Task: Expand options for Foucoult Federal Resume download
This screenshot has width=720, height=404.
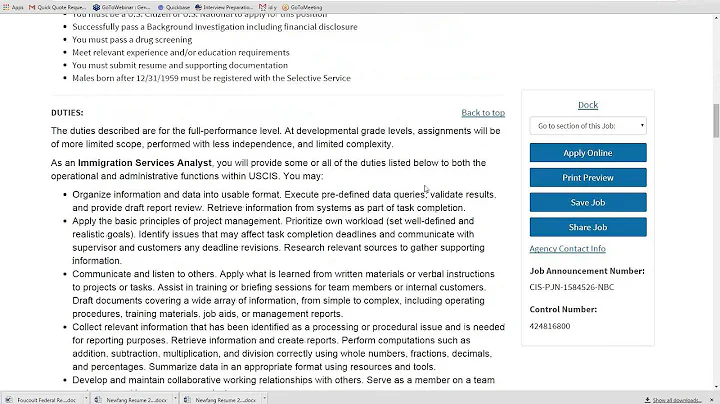Action: click(x=86, y=398)
